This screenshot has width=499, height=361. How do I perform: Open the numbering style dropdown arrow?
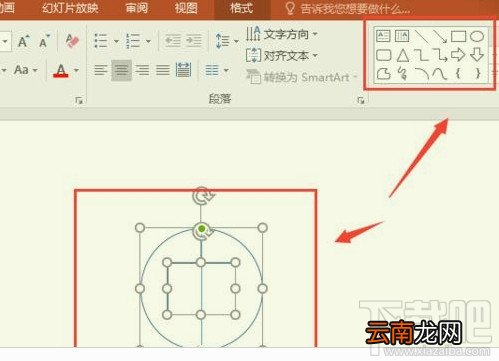pyautogui.click(x=148, y=42)
